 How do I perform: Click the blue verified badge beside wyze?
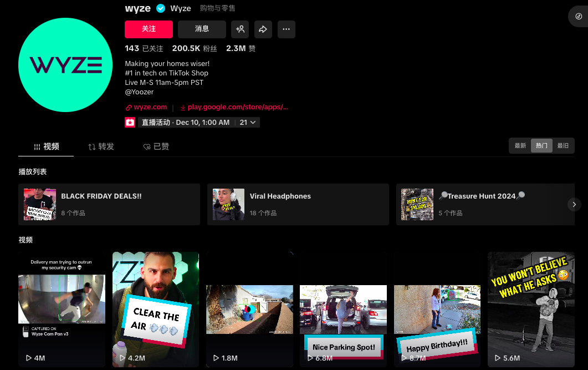(160, 8)
